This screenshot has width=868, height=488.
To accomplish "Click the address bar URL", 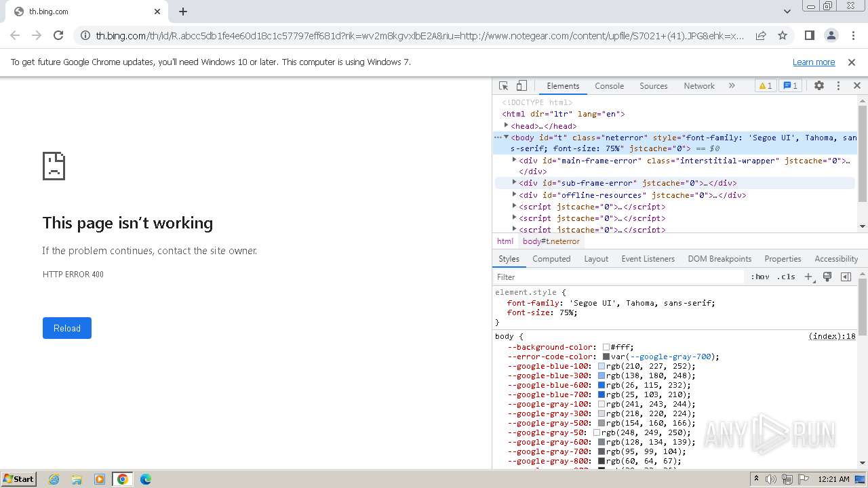I will [x=420, y=35].
